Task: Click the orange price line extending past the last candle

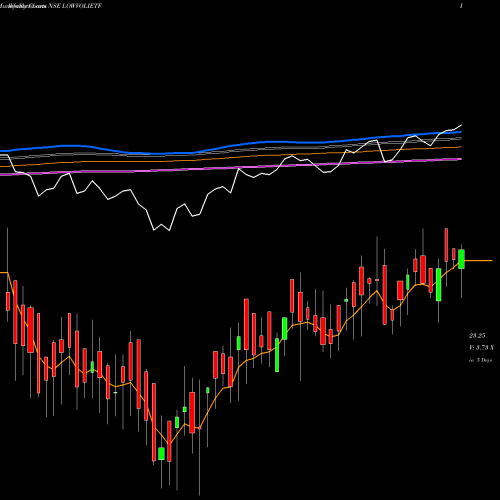Action: [478, 260]
